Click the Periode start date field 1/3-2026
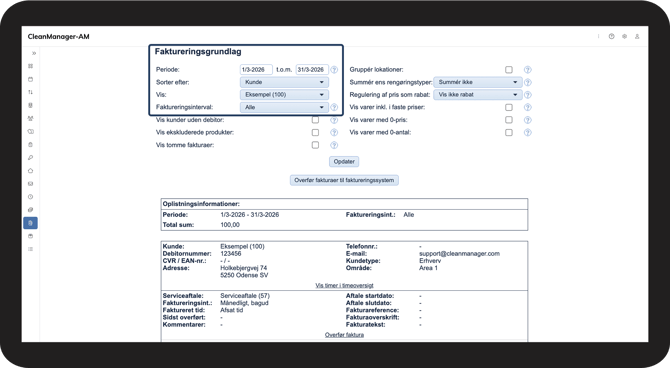 click(256, 70)
